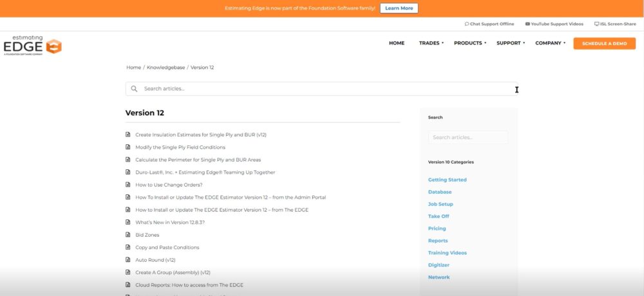644x296 pixels.
Task: Click Knowledgebase in the breadcrumb
Action: point(166,68)
